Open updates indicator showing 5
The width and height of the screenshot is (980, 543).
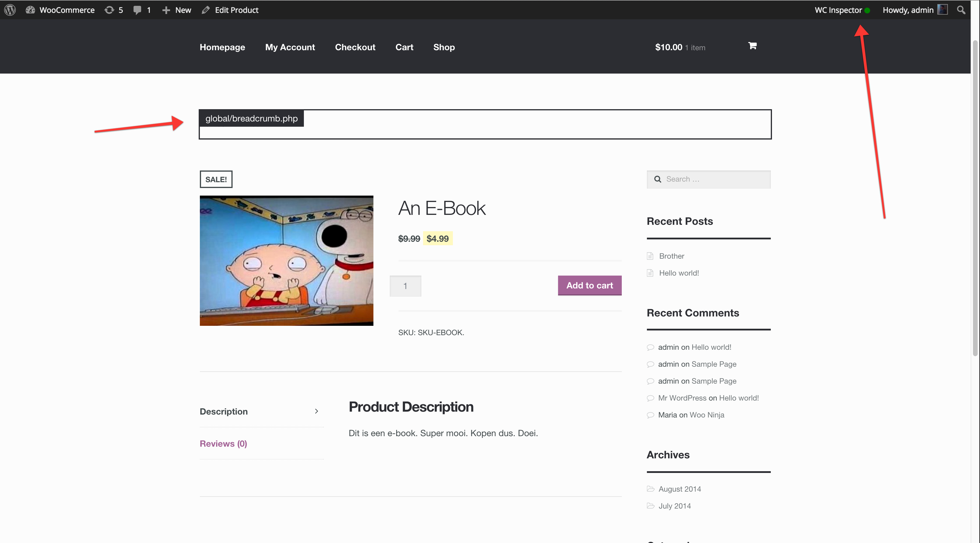pyautogui.click(x=114, y=10)
